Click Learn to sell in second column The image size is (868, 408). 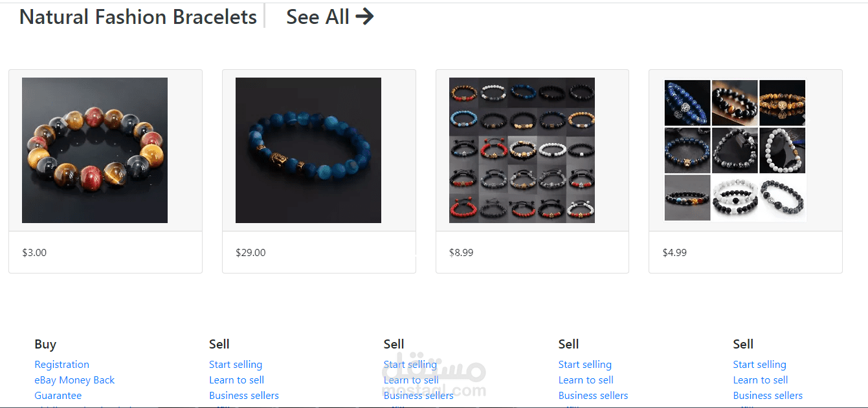tap(236, 380)
